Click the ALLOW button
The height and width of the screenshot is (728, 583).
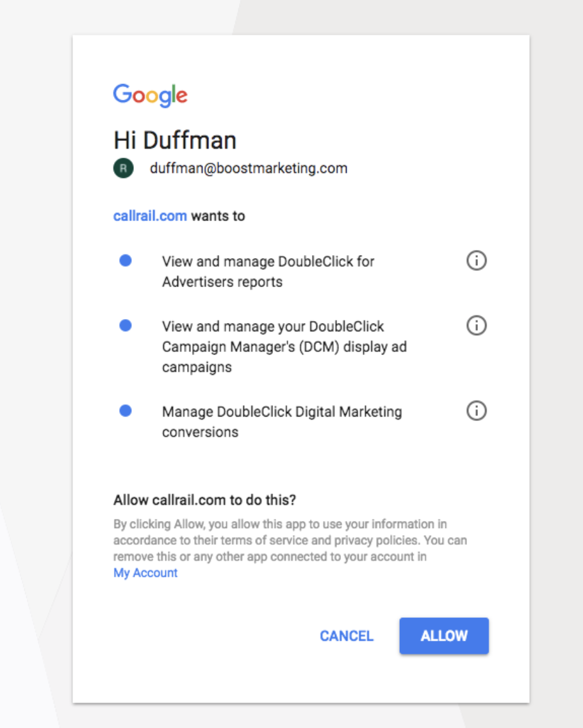[444, 636]
